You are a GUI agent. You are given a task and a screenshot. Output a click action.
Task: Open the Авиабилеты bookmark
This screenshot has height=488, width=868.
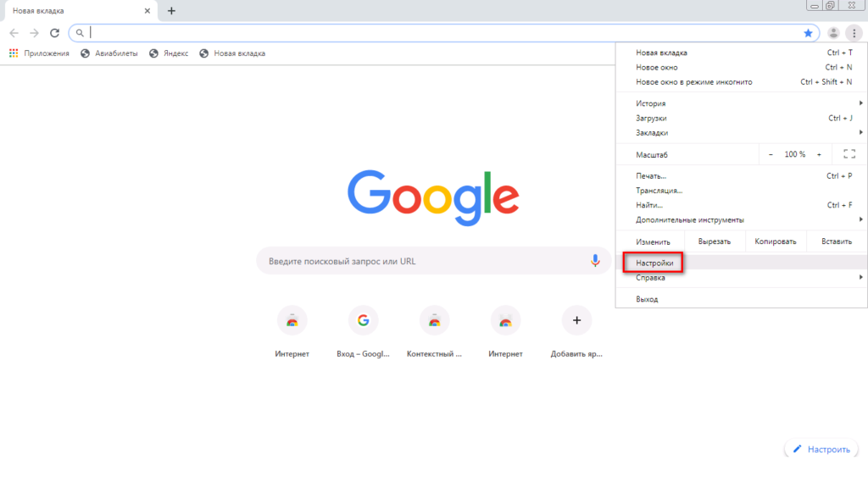pos(109,53)
